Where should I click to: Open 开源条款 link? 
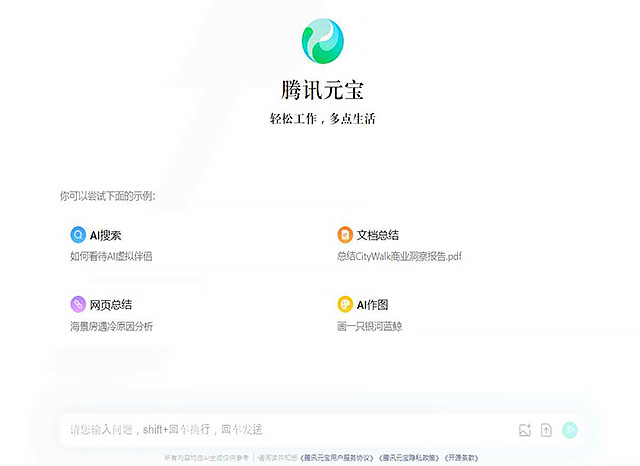(x=462, y=458)
